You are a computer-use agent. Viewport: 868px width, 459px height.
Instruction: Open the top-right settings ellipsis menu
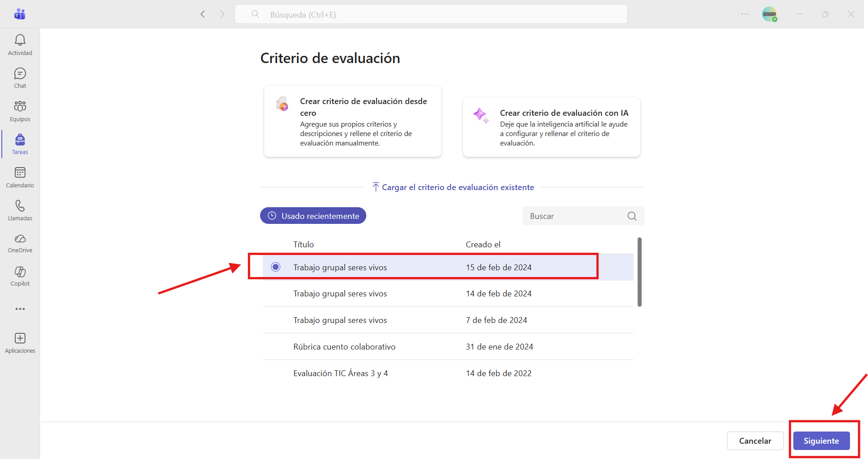pos(745,14)
